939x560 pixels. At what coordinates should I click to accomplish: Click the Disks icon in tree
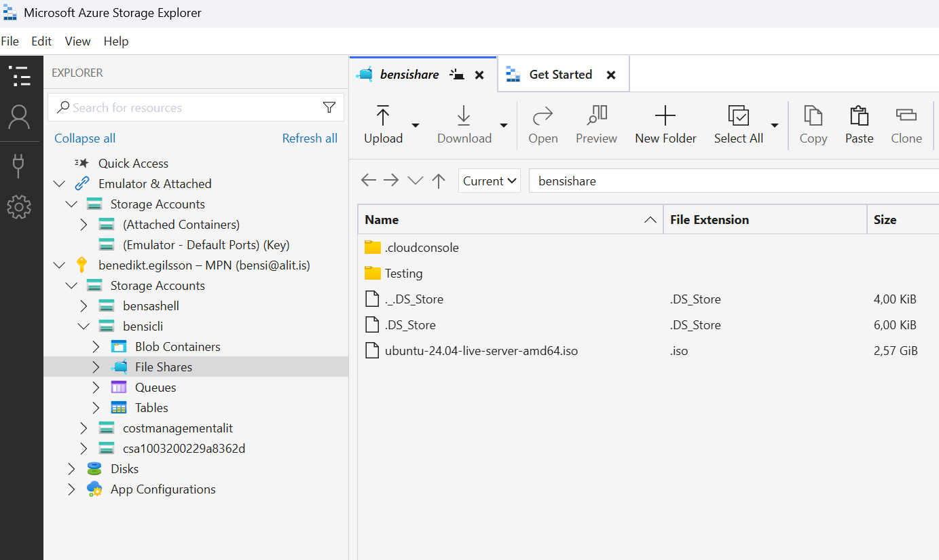pyautogui.click(x=94, y=468)
